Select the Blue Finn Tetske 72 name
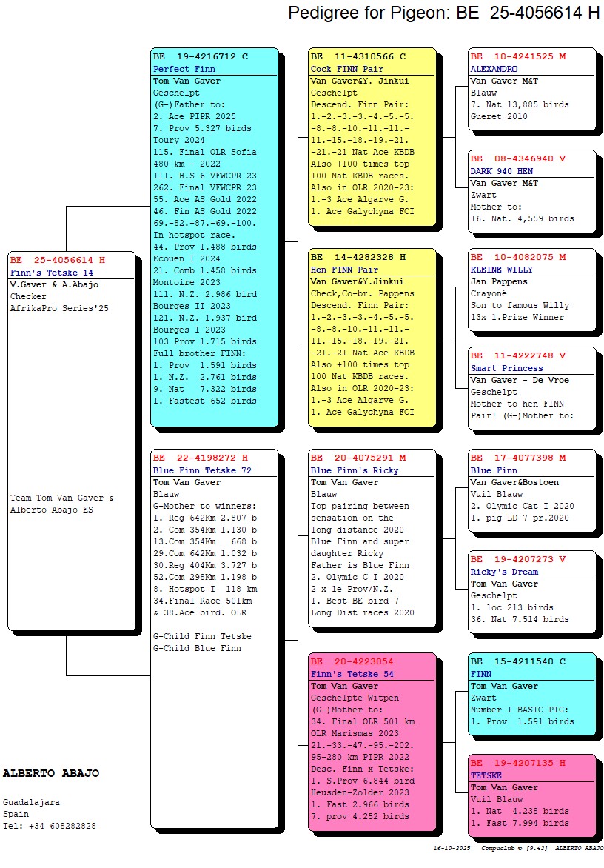This screenshot has height=868, width=604. click(x=202, y=470)
